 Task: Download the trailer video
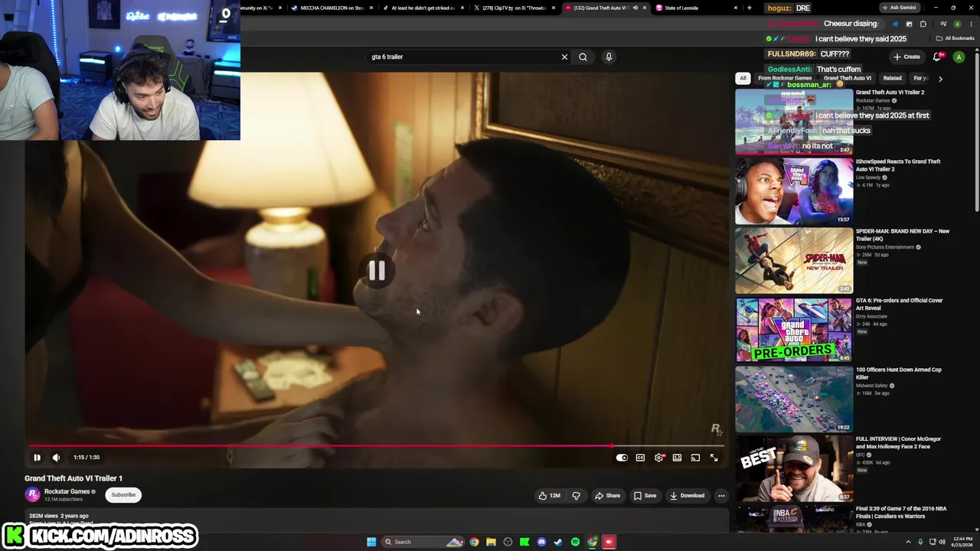tap(687, 495)
